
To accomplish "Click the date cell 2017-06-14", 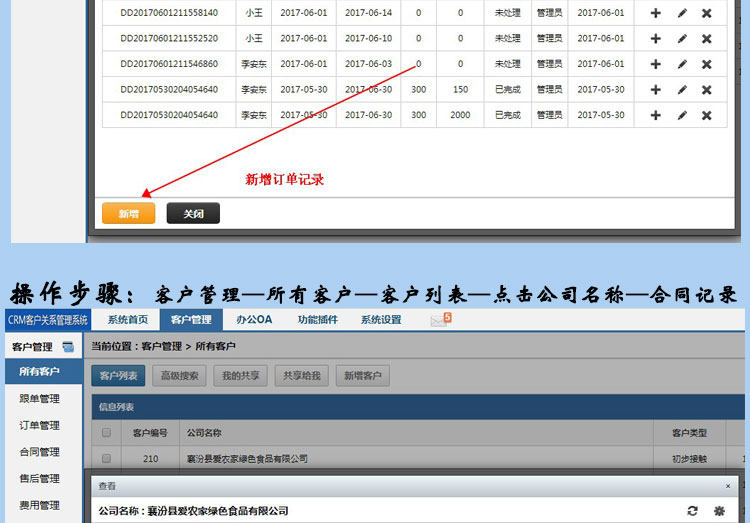I will tap(368, 13).
